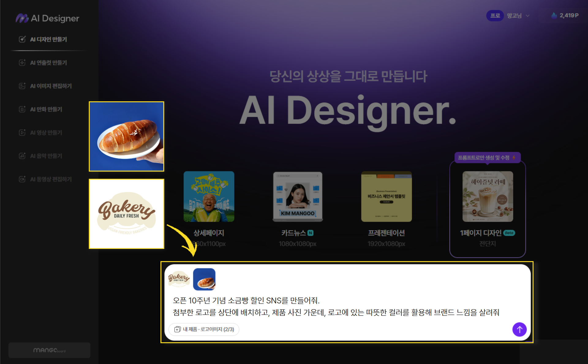The width and height of the screenshot is (588, 364).
Task: Go to AI 이미지 편집하기 menu
Action: click(x=51, y=86)
